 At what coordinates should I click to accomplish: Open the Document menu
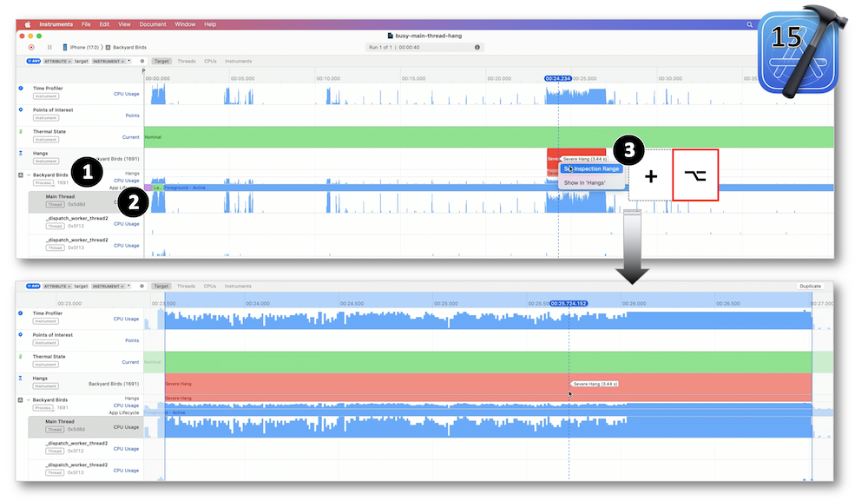coord(153,24)
